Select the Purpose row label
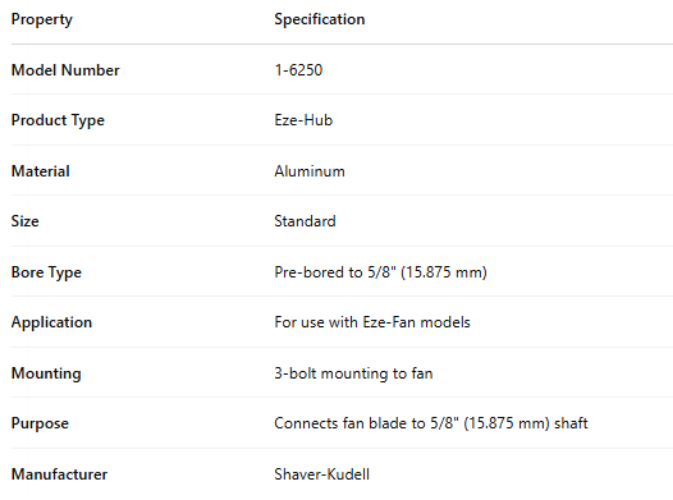Screen dimensions: 673x500 pos(40,423)
